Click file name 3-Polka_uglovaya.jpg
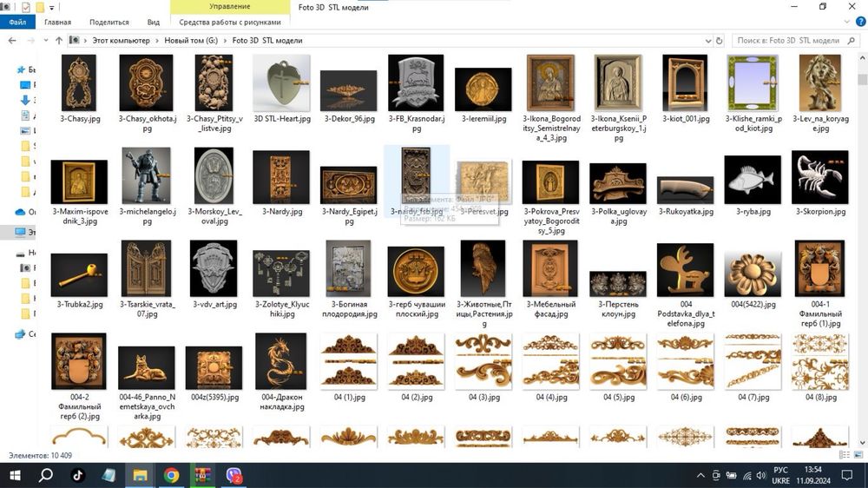Image resolution: width=868 pixels, height=488 pixels. tap(618, 216)
